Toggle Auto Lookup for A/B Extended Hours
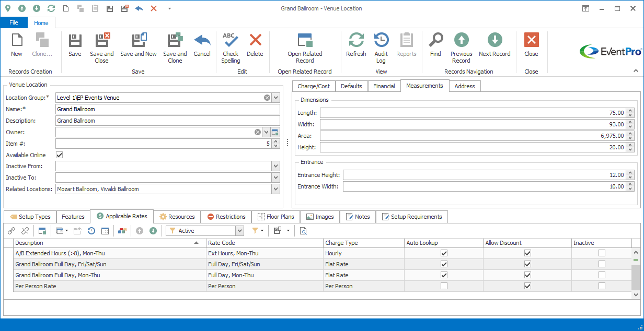This screenshot has height=331, width=644. coord(444,253)
